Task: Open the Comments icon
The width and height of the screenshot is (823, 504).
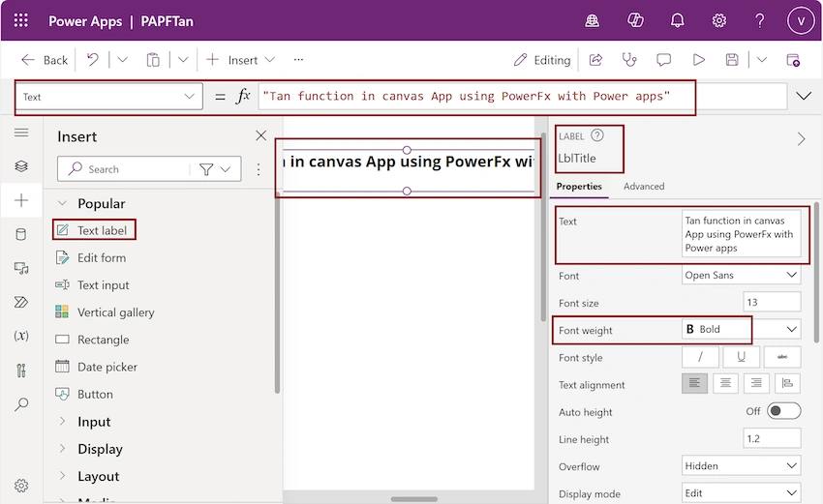Action: click(663, 60)
